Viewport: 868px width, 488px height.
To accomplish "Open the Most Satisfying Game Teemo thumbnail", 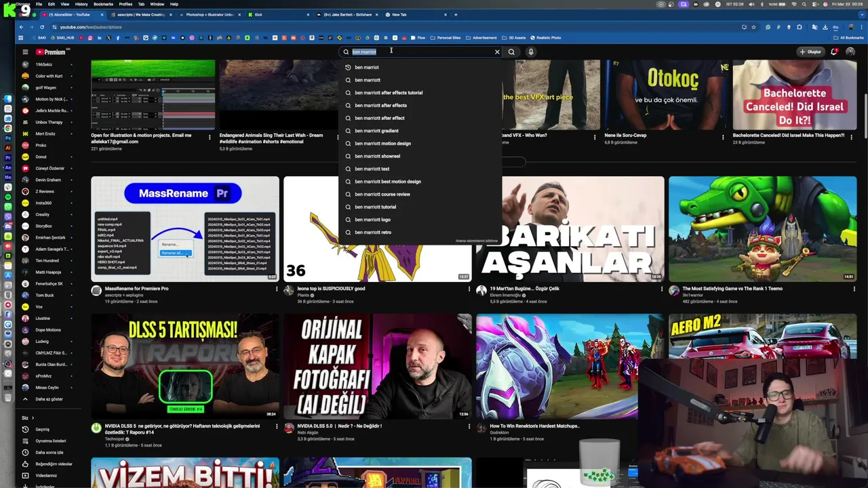I will click(762, 229).
